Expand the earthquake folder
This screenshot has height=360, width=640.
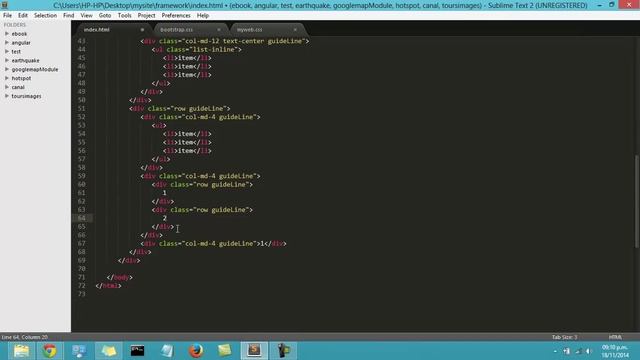tap(7, 60)
